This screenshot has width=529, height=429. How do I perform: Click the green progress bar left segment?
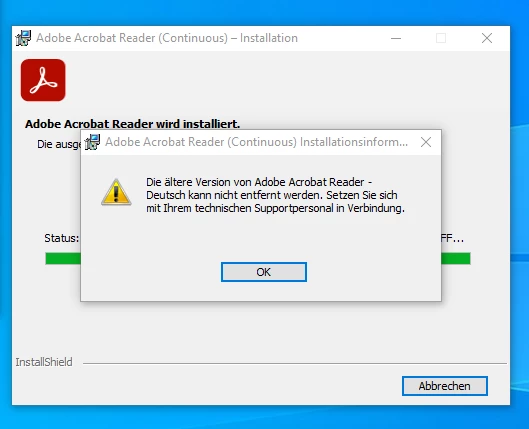(63, 259)
